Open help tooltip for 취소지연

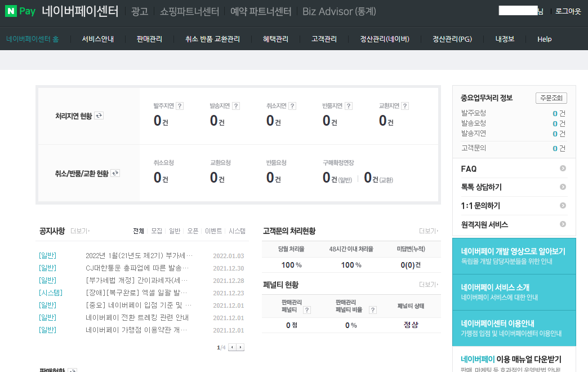[x=292, y=106]
